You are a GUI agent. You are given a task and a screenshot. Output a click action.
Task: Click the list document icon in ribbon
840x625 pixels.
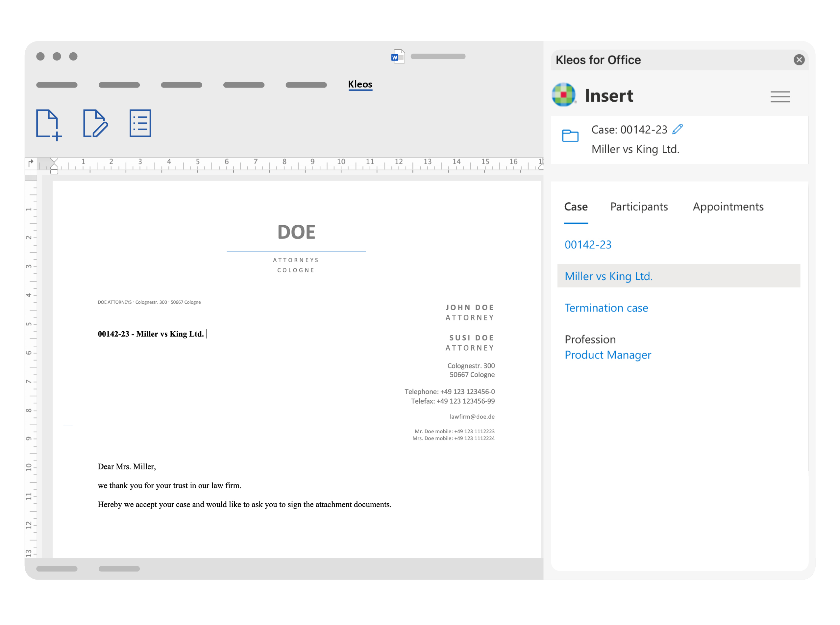click(140, 123)
